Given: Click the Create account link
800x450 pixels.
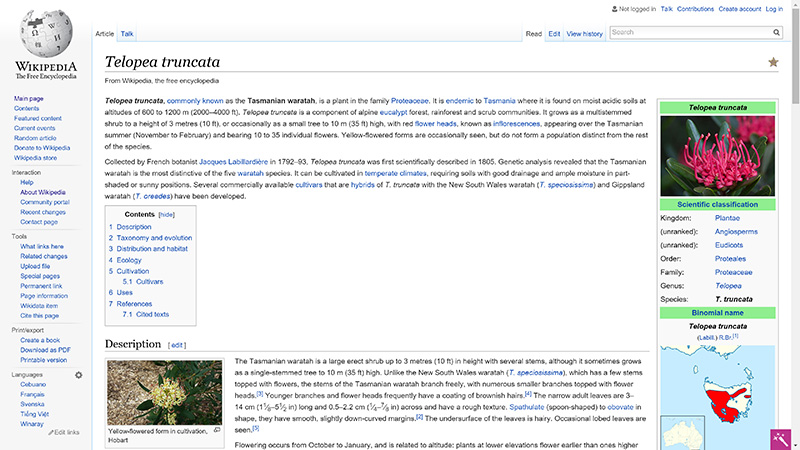Looking at the screenshot, I should (740, 9).
